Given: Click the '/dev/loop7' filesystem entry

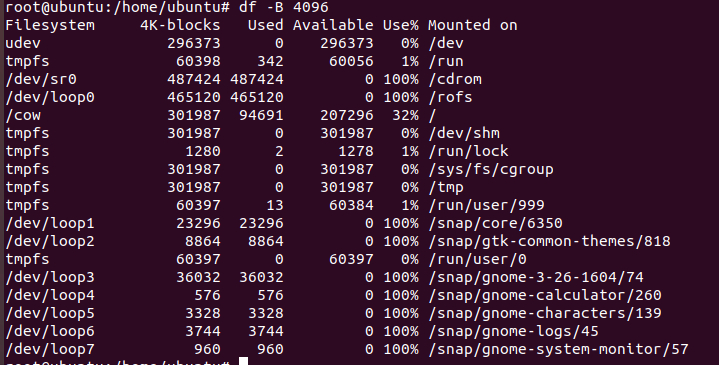Looking at the screenshot, I should tap(50, 349).
